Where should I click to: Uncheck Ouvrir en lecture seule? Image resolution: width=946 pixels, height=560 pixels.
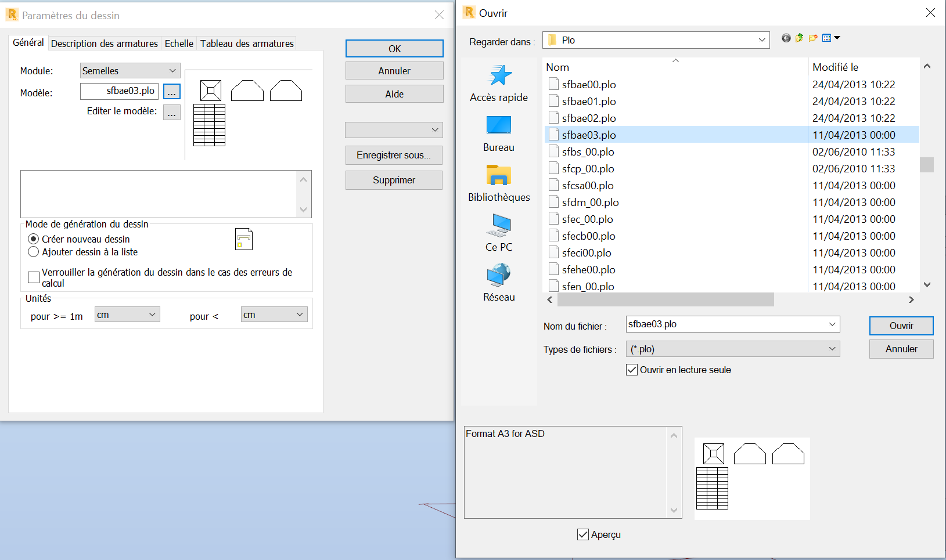(x=632, y=370)
